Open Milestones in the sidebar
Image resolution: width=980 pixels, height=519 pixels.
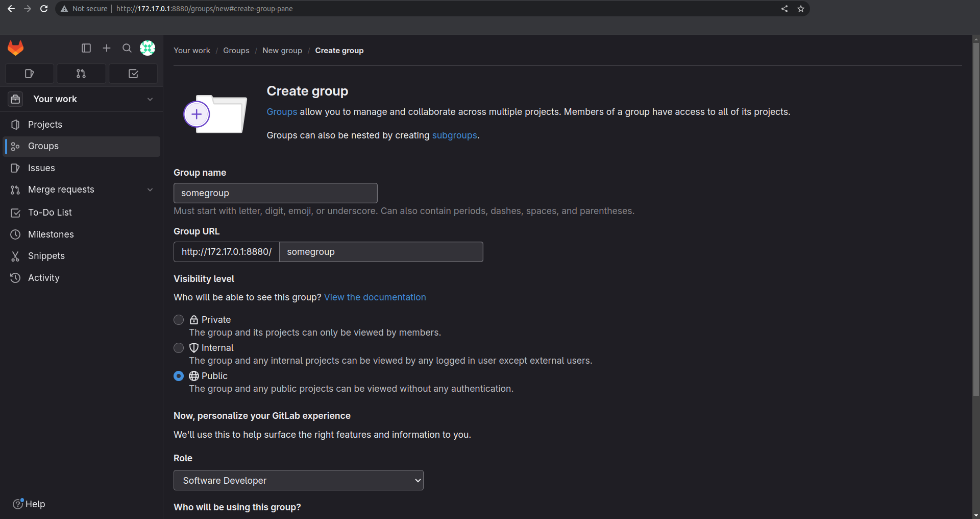pyautogui.click(x=51, y=234)
